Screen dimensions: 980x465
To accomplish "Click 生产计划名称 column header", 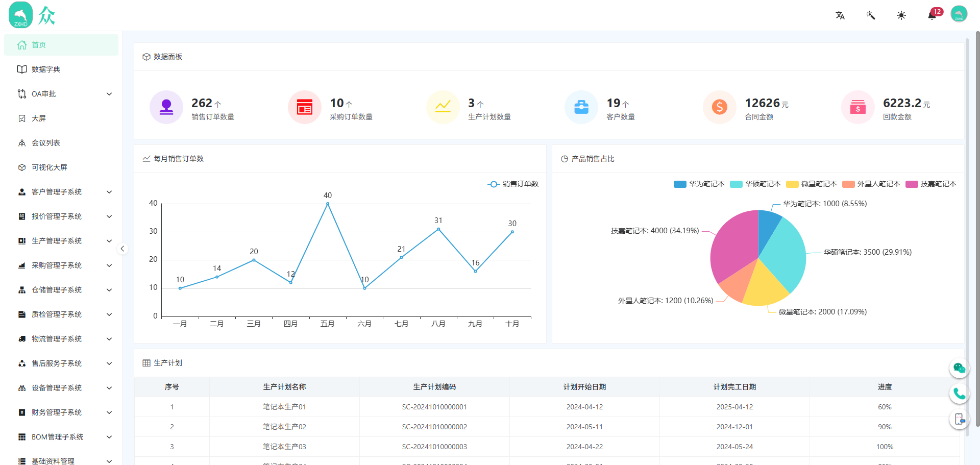I will click(284, 387).
